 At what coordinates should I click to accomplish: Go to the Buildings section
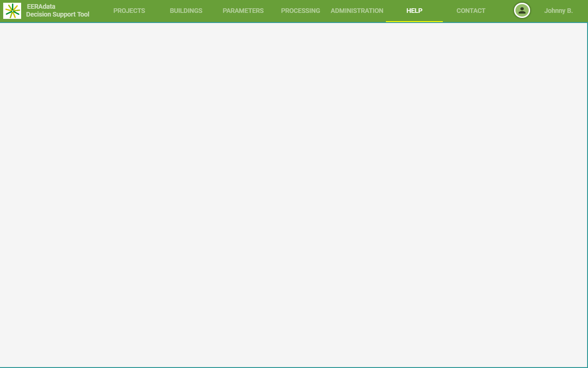(x=186, y=11)
